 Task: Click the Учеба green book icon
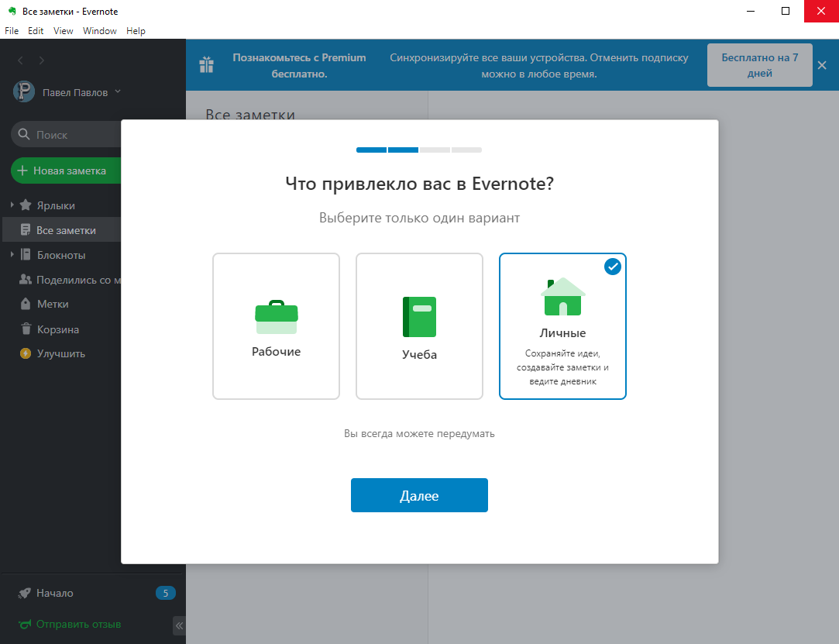click(419, 316)
